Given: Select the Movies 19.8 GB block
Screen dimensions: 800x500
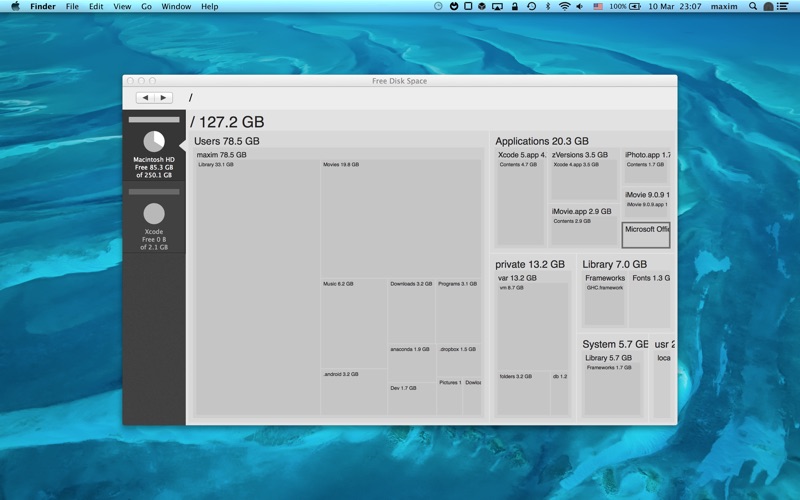Looking at the screenshot, I should click(x=401, y=218).
